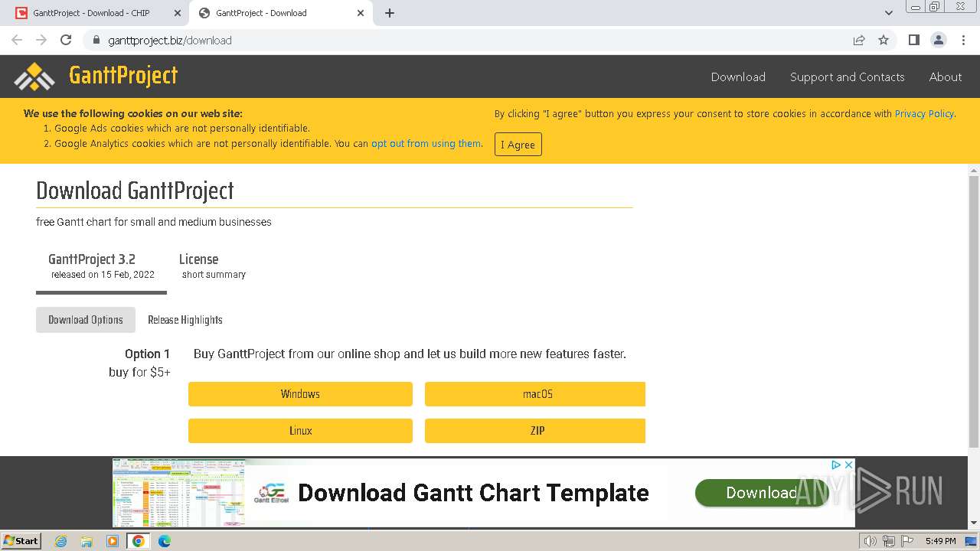Select the GanttProject - Download browser tab

[281, 13]
